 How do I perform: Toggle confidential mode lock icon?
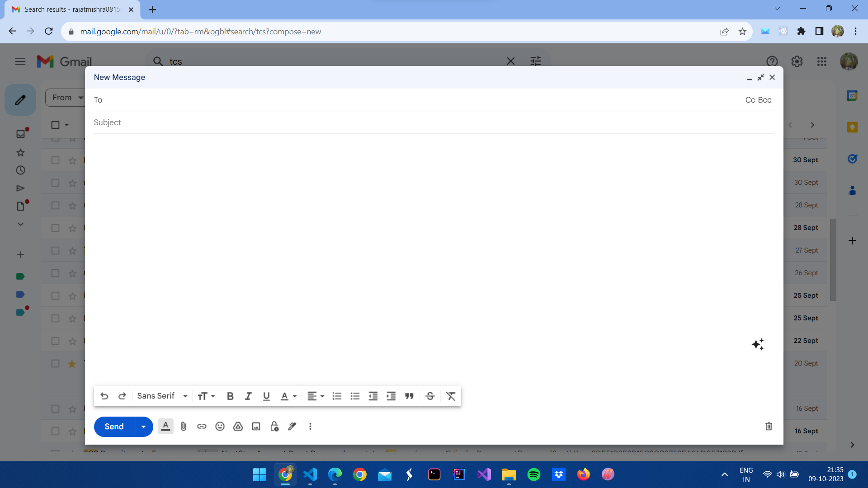(274, 427)
